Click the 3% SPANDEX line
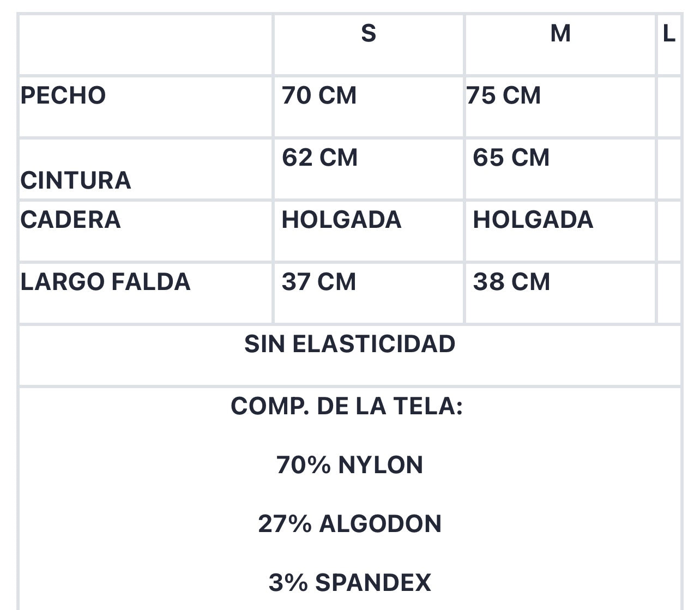Screen dimensions: 700x610 click(349, 583)
